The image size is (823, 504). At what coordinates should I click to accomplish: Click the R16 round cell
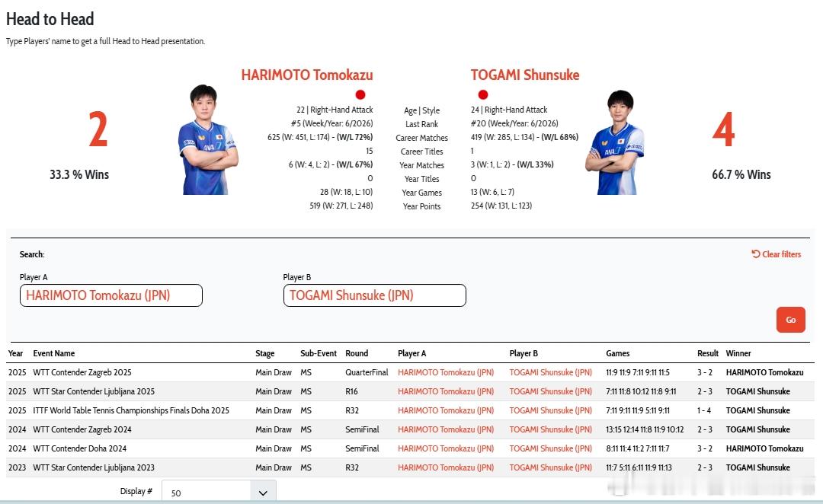point(351,391)
